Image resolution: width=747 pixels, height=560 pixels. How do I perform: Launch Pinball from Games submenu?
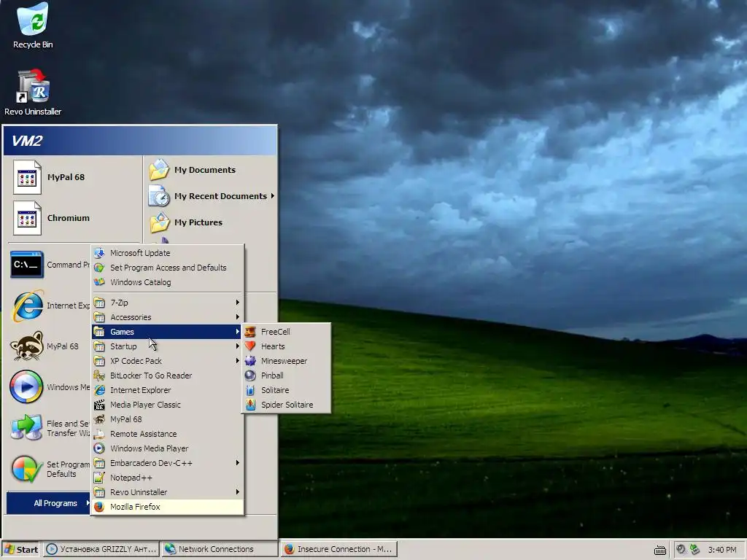pos(286,376)
